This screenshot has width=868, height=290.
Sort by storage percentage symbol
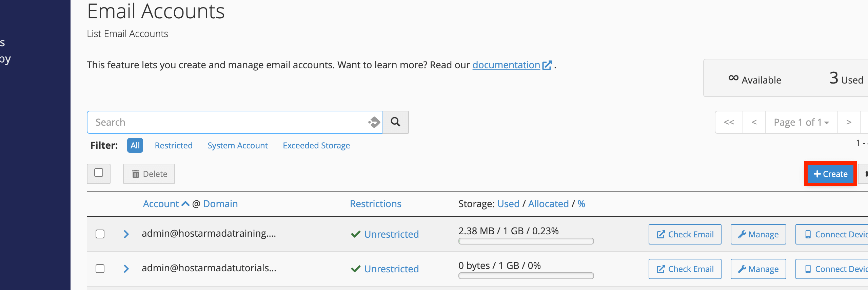click(581, 204)
